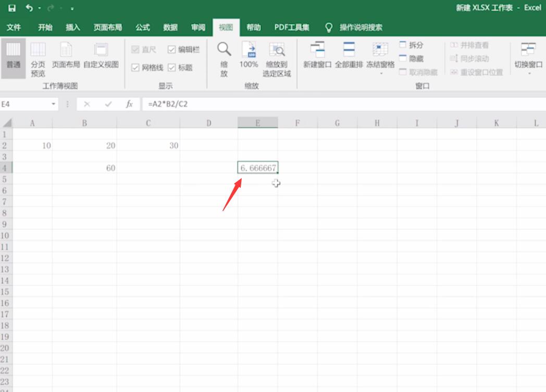This screenshot has width=546, height=392.
Task: Switch to 分页预览 page break preview
Action: 38,58
